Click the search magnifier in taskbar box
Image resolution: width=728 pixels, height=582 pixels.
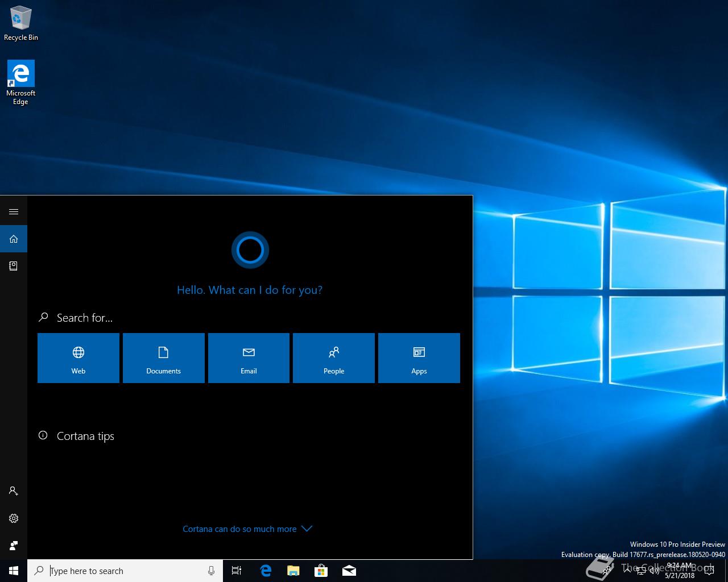39,571
